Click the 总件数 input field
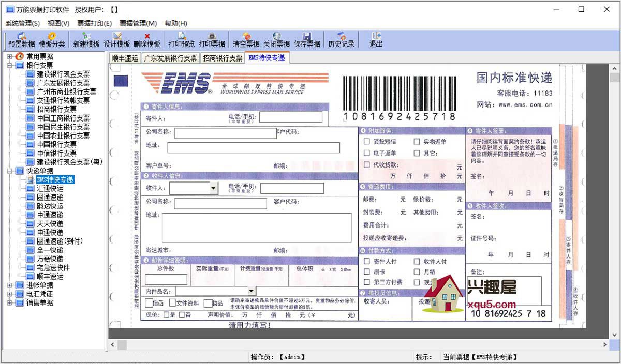 coord(166,279)
